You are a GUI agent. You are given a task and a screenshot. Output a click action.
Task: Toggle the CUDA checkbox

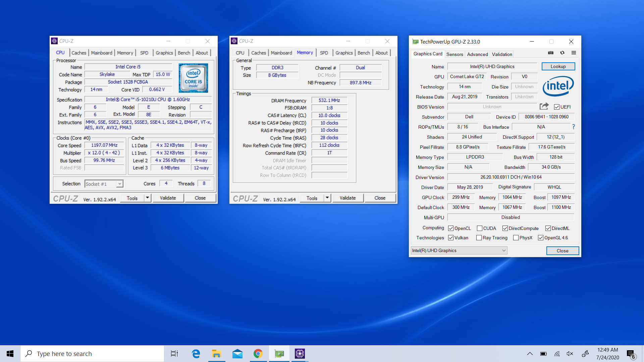point(480,228)
